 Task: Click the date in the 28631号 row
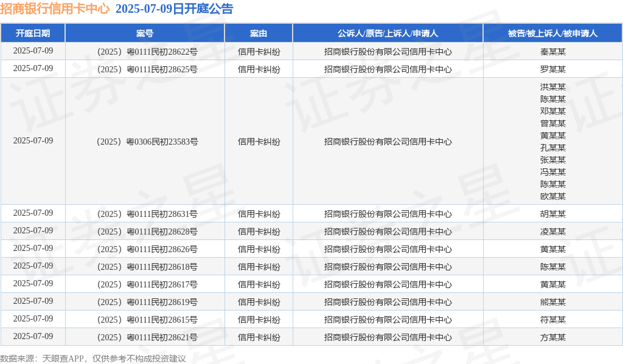(33, 213)
